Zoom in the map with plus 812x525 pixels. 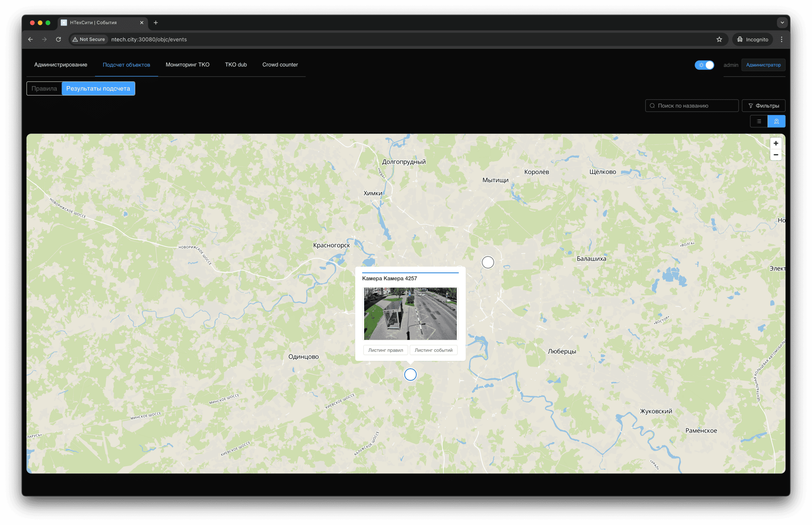(x=776, y=143)
